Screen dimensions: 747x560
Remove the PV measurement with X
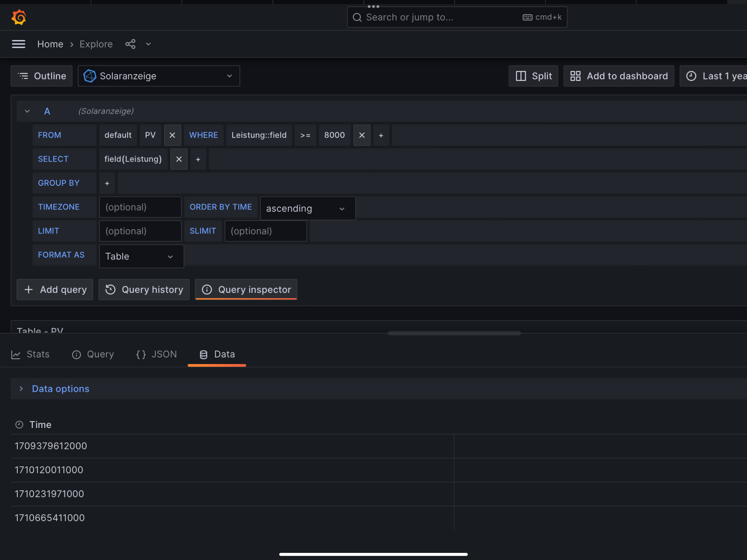point(172,135)
